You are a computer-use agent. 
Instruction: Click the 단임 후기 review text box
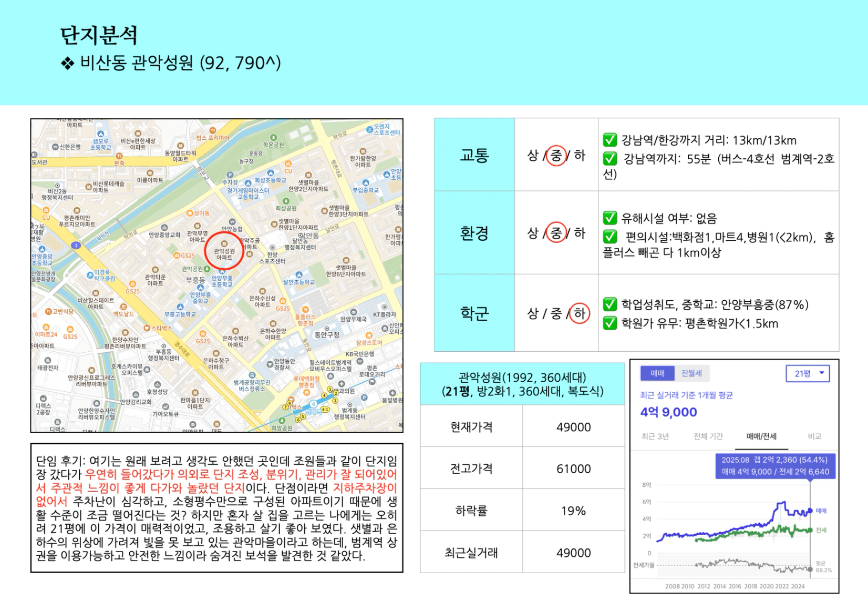216,508
